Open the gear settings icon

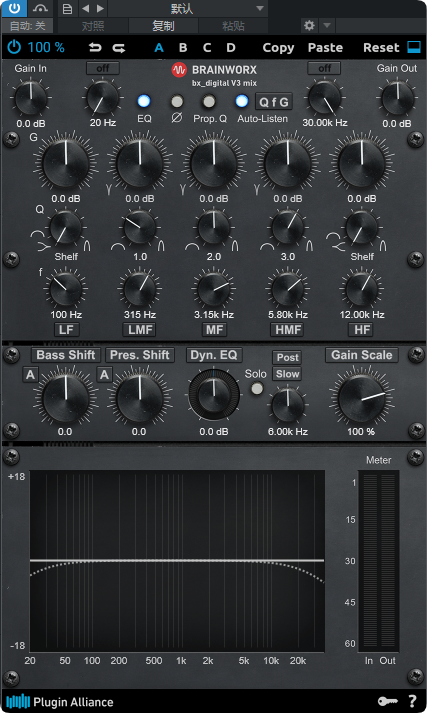tap(309, 25)
